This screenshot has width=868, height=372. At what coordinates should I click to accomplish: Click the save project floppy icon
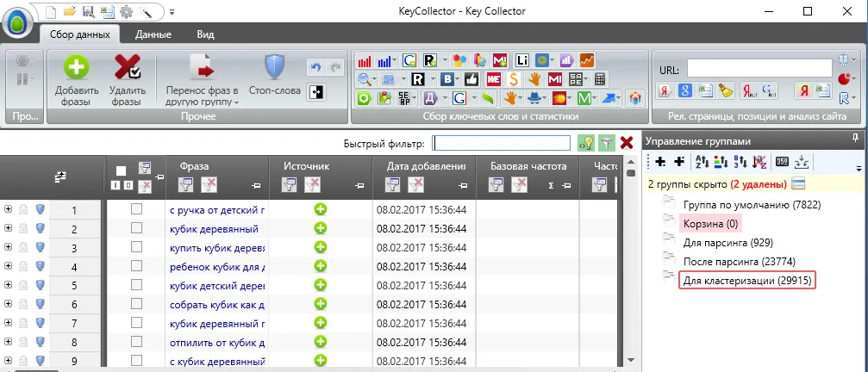click(87, 11)
